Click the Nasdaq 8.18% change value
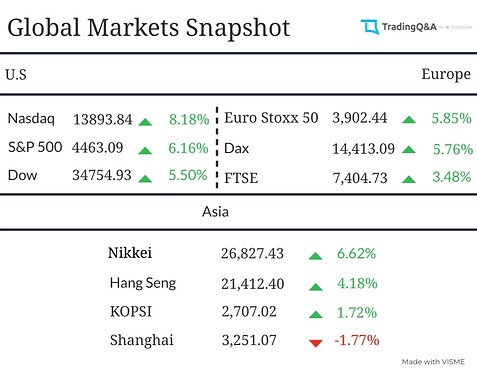The height and width of the screenshot is (375, 477). (x=189, y=119)
